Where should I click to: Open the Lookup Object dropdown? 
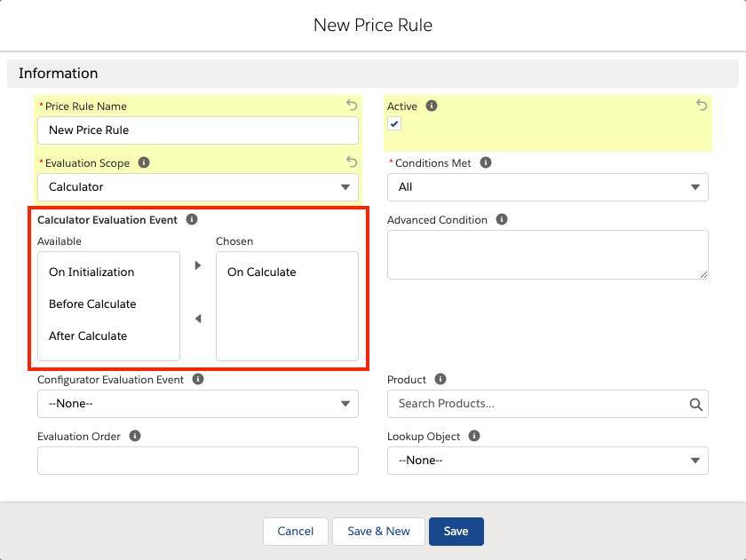click(x=548, y=461)
